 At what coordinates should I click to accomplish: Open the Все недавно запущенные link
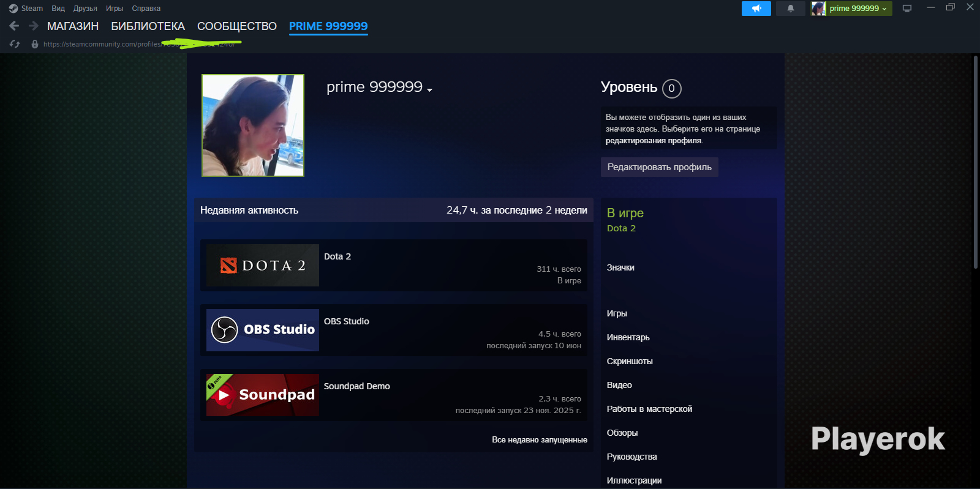click(540, 439)
